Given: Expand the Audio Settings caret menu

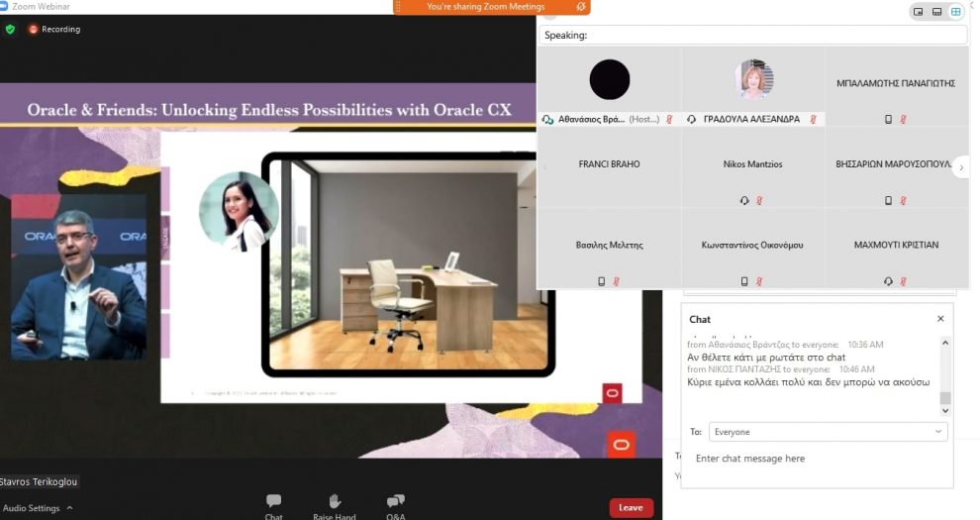Looking at the screenshot, I should tap(69, 508).
